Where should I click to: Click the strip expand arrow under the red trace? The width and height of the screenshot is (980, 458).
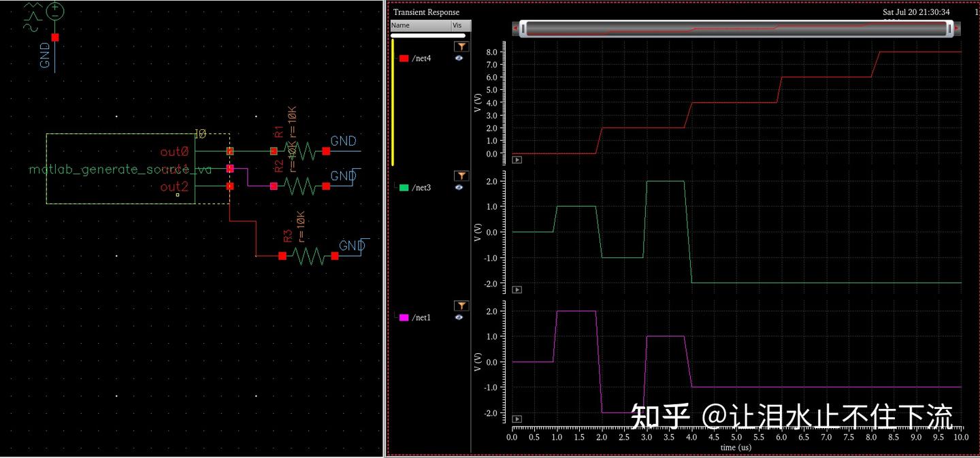517,160
